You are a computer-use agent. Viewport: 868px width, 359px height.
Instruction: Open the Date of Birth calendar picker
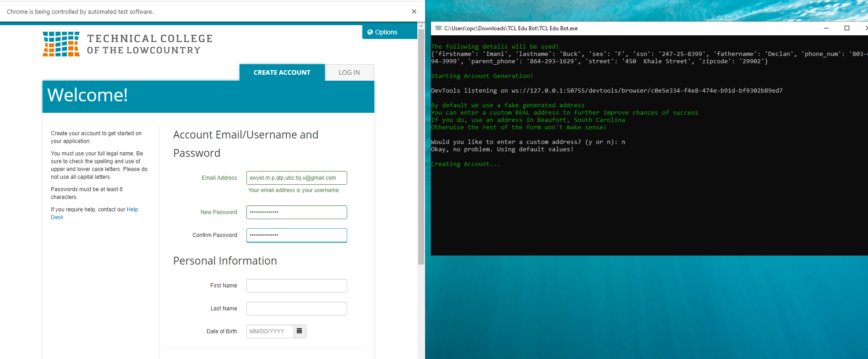[x=300, y=331]
